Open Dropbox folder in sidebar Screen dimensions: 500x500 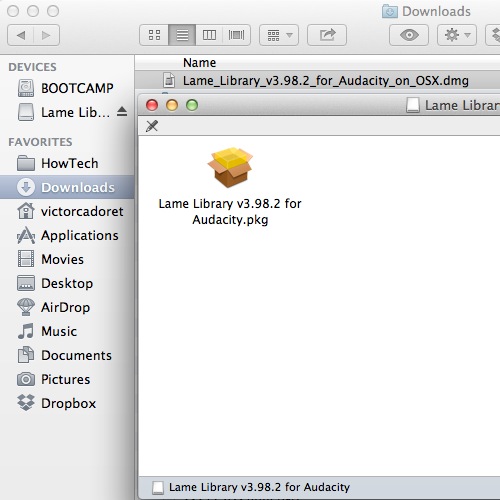[x=67, y=403]
